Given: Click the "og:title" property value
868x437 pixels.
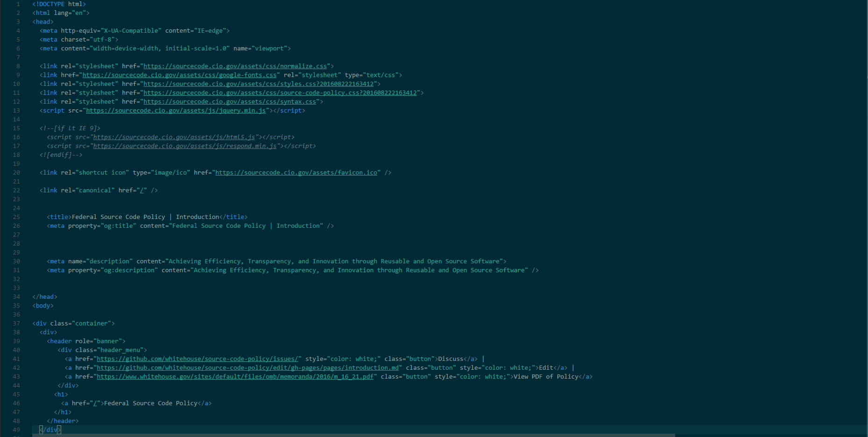Looking at the screenshot, I should pyautogui.click(x=119, y=226).
